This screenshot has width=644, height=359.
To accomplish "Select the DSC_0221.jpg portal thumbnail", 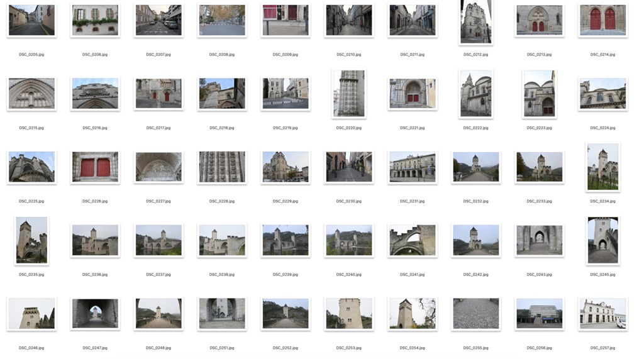I will pyautogui.click(x=413, y=94).
